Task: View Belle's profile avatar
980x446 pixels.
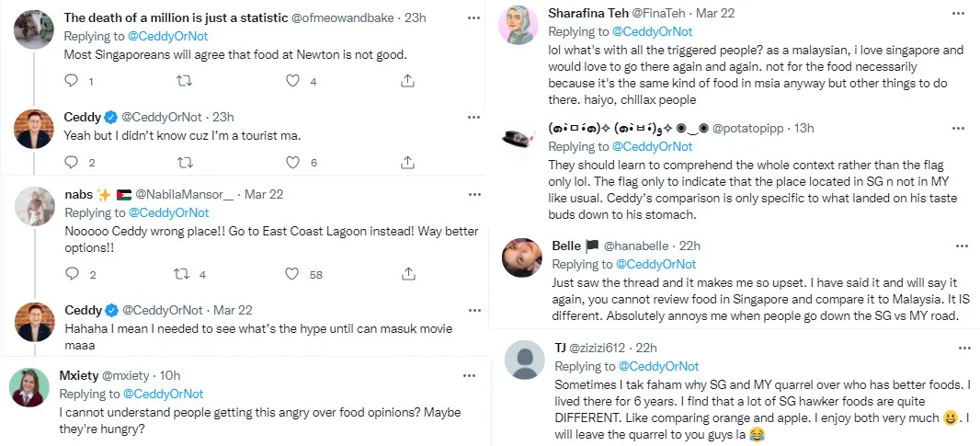Action: [521, 258]
